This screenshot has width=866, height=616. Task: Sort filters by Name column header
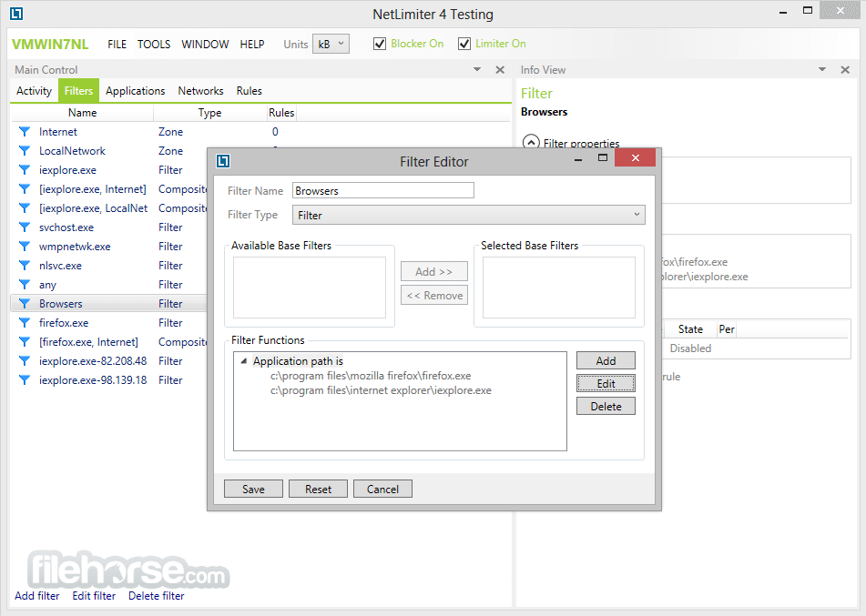[82, 113]
